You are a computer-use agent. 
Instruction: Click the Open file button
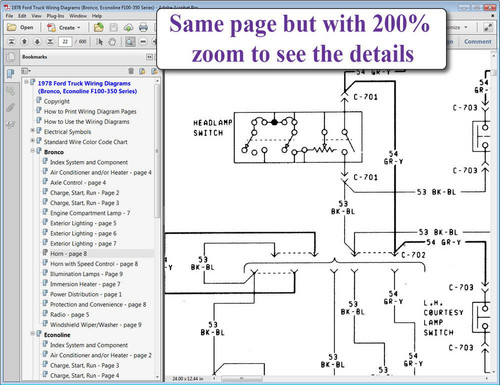(x=20, y=27)
